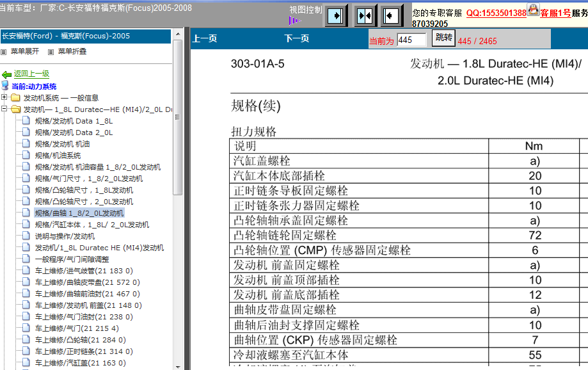Screen dimensions: 588x370
Task: Open 规格/凸轮轴尺寸,2_0L发动机
Action: pos(84,202)
